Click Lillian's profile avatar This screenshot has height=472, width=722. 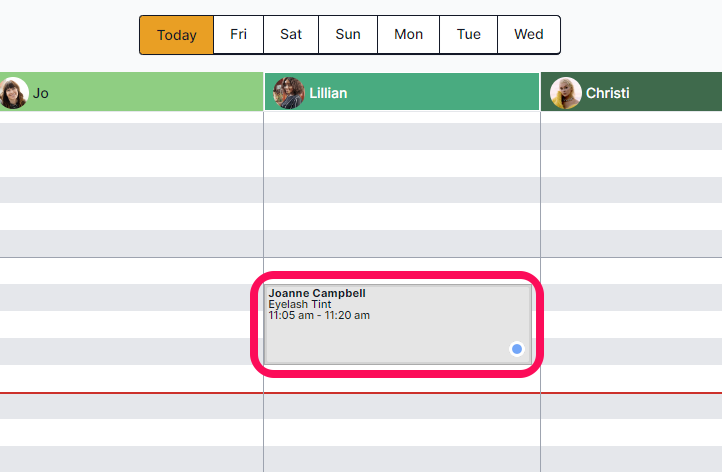[x=289, y=93]
